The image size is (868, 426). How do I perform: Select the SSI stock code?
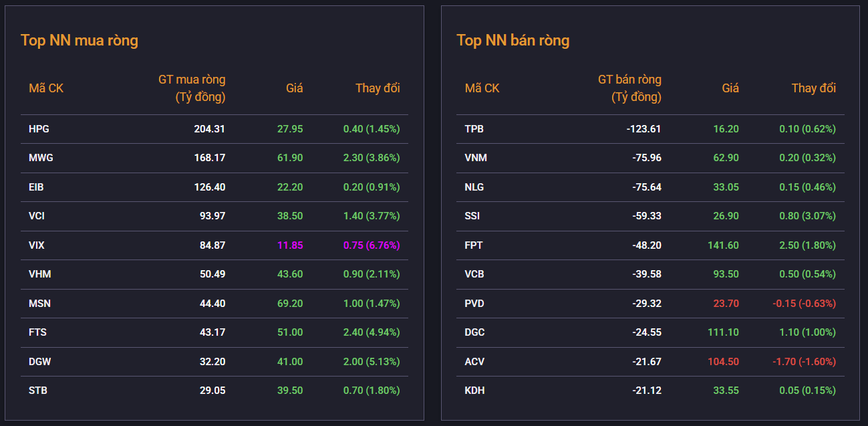(x=472, y=216)
